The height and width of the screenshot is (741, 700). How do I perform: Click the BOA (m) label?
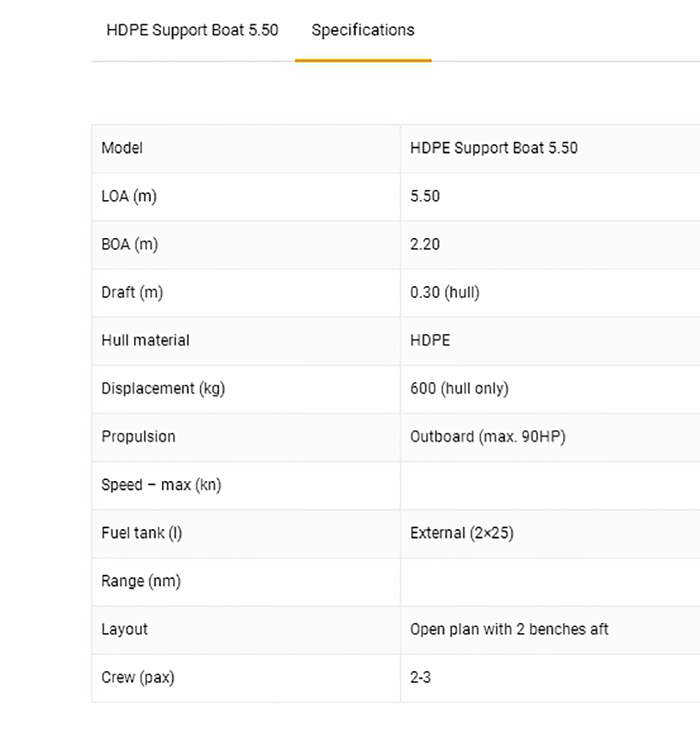click(129, 244)
